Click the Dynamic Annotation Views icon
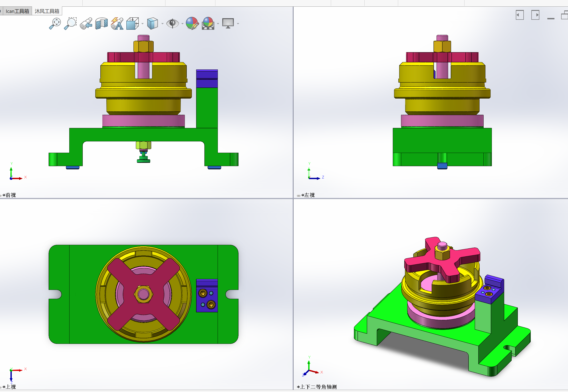Image resolution: width=568 pixels, height=392 pixels. click(x=117, y=24)
